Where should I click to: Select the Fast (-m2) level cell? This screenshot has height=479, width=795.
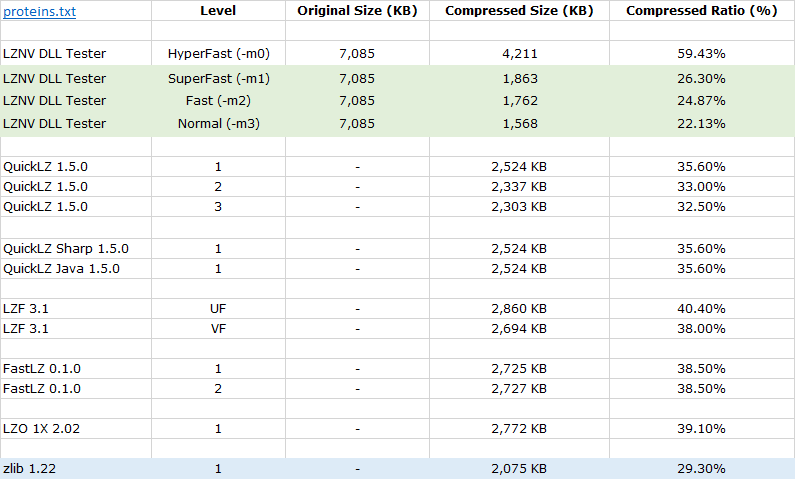[219, 100]
